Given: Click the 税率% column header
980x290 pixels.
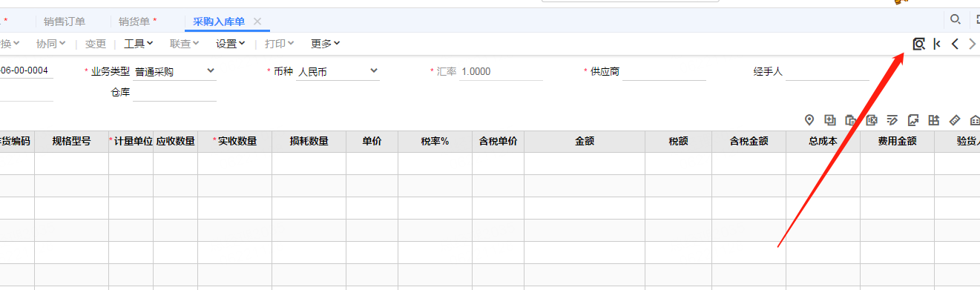Looking at the screenshot, I should [x=435, y=142].
